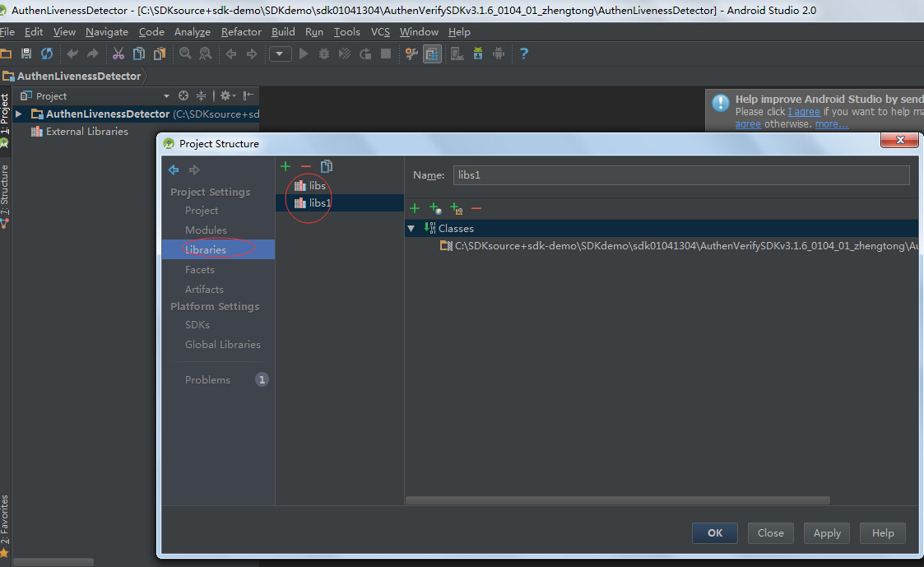Add new library with green plus

[x=286, y=167]
